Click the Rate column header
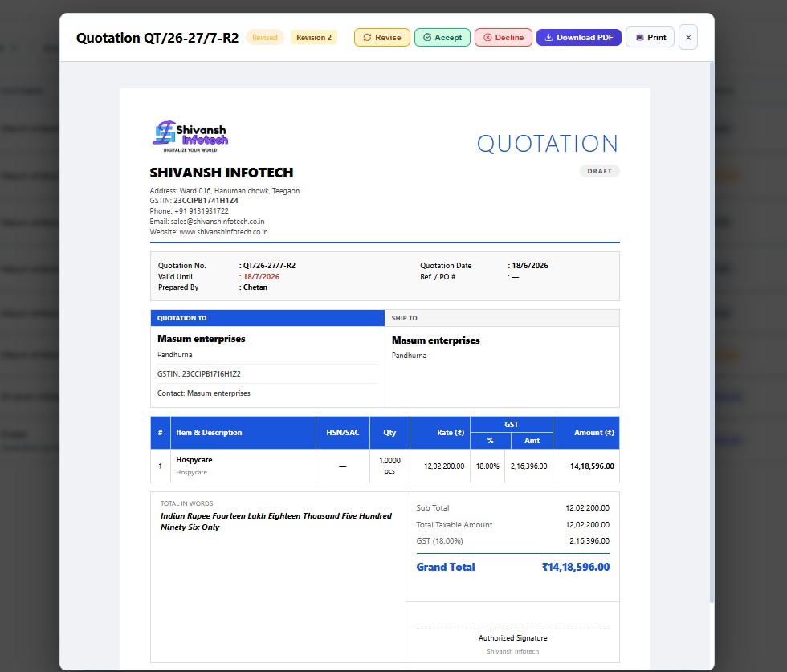Viewport: 787px width, 672px height. click(x=440, y=433)
